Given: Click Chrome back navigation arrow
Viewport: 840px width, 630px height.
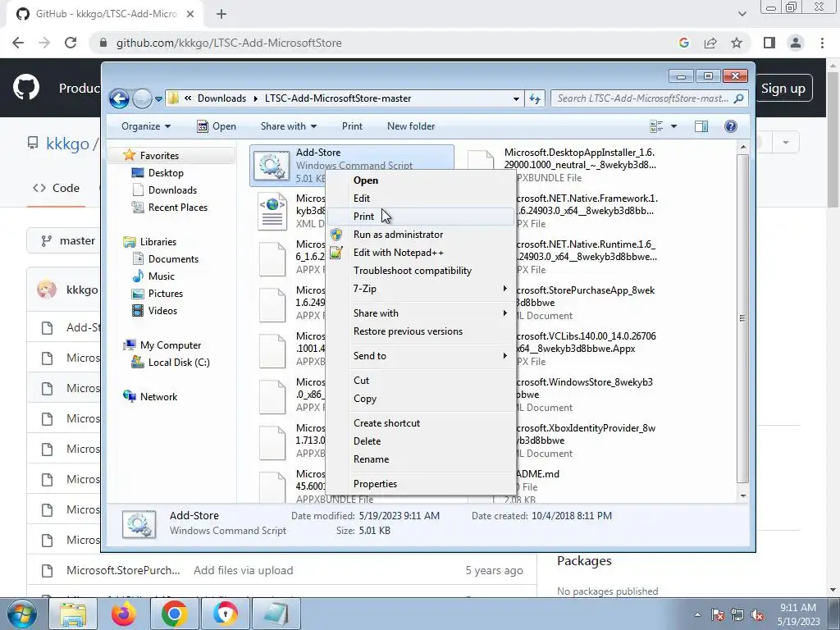Looking at the screenshot, I should (x=18, y=43).
